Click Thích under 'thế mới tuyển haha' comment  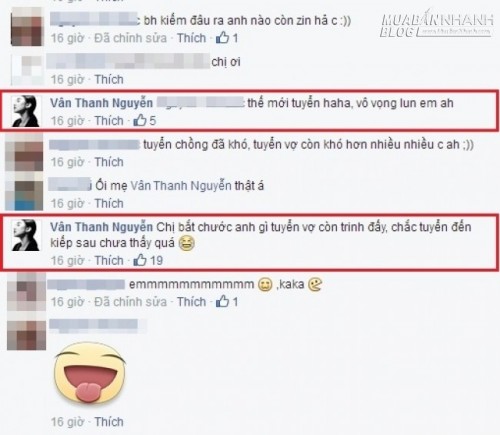pos(109,120)
